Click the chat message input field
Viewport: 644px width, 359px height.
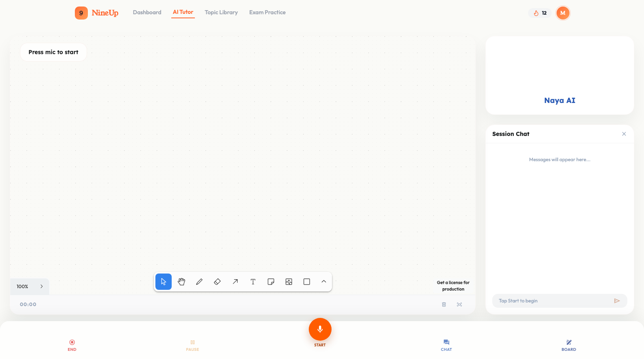click(x=553, y=301)
